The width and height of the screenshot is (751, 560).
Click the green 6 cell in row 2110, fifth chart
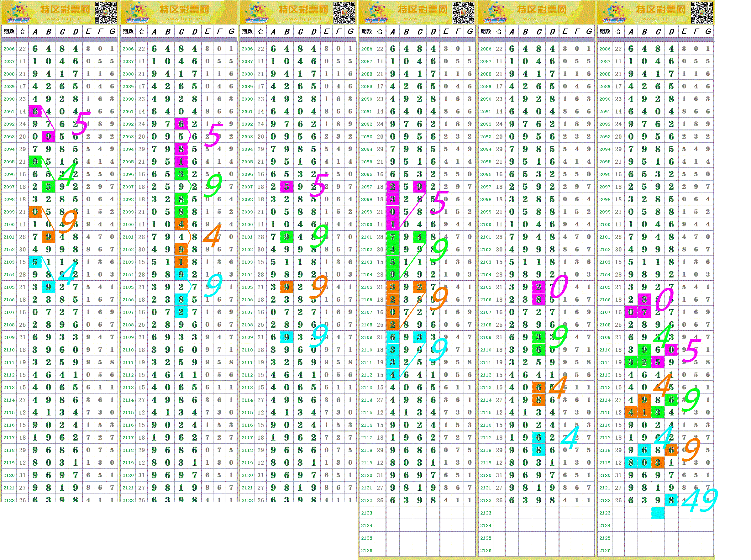pyautogui.click(x=538, y=350)
